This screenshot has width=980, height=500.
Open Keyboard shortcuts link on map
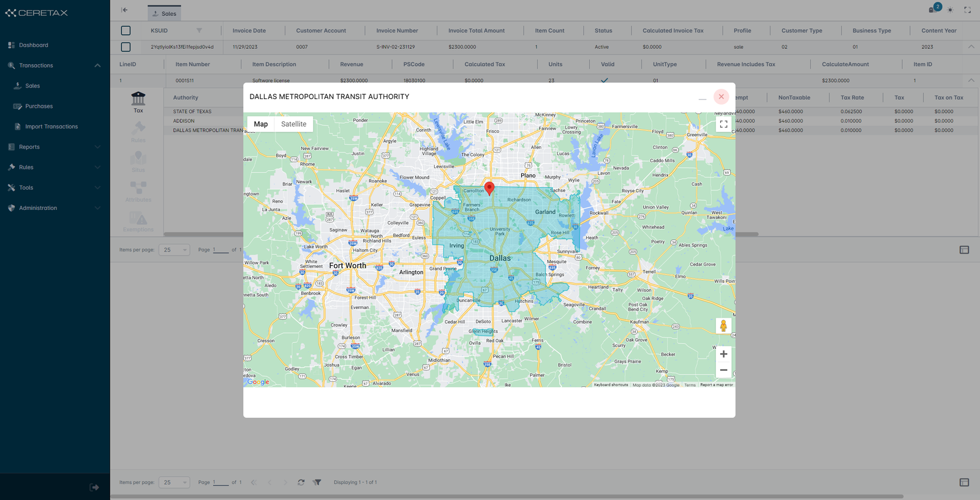[x=611, y=385]
